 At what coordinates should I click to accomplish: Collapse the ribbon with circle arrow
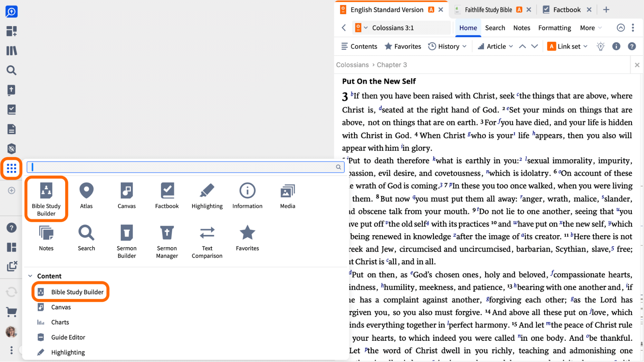tap(620, 28)
